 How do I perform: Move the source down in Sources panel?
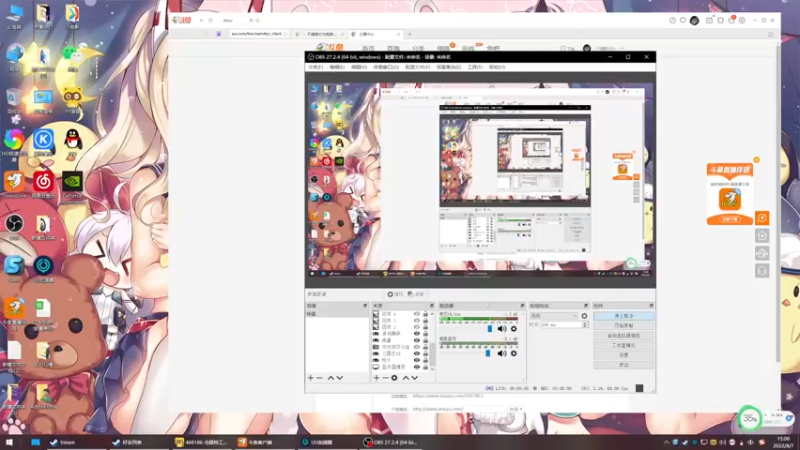coord(415,378)
